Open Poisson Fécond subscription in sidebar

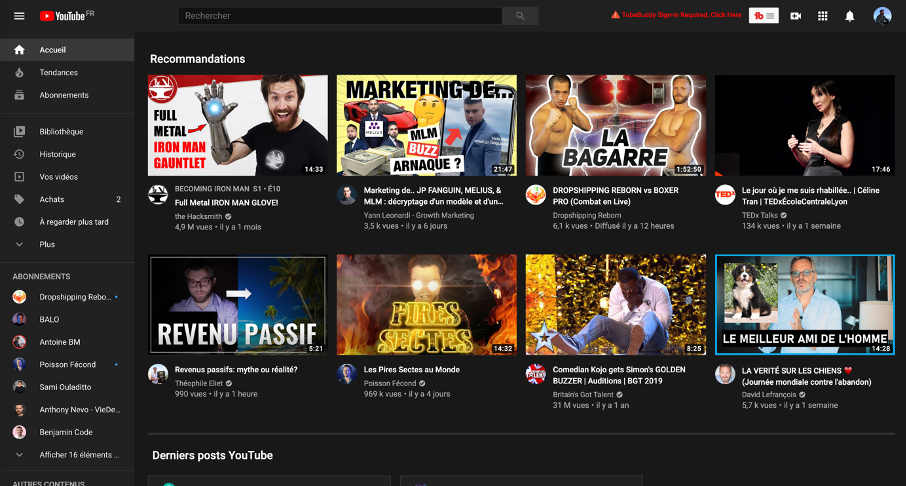[67, 364]
